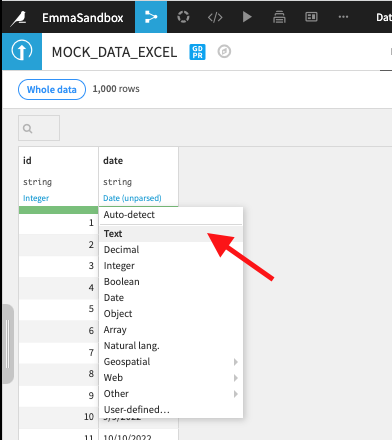
Task: Open the stacked Wikis icon
Action: [279, 17]
